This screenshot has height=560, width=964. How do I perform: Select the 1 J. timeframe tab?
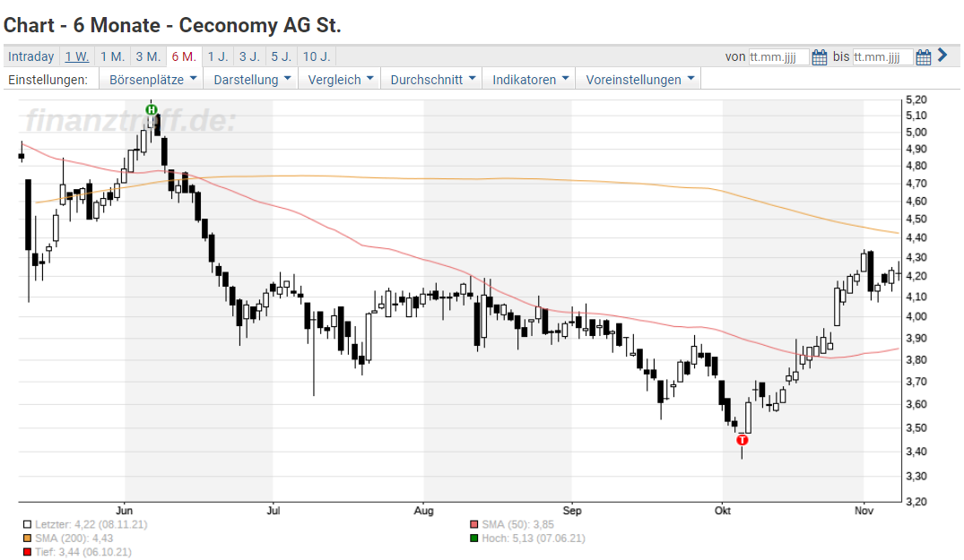(218, 56)
